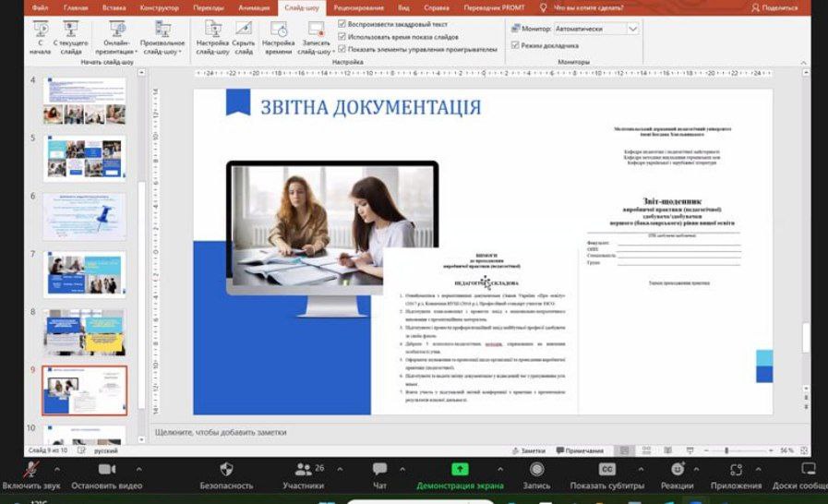Start slideshow from current slide icon

tap(71, 35)
